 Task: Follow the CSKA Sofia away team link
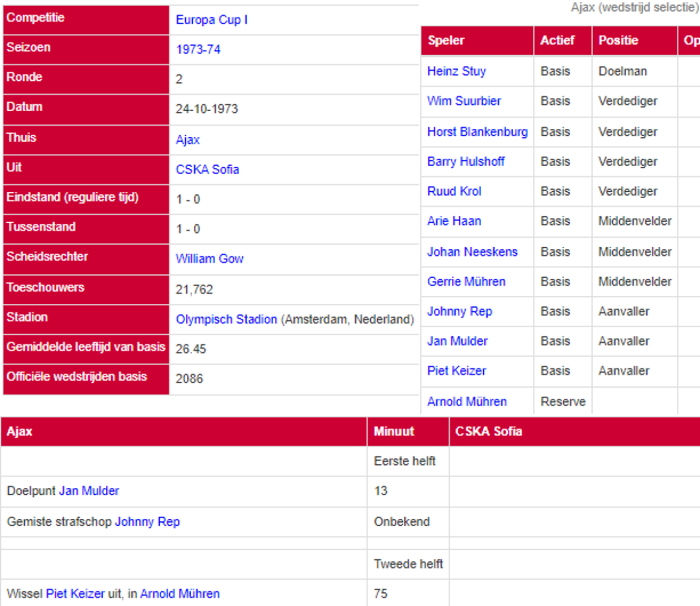point(207,169)
